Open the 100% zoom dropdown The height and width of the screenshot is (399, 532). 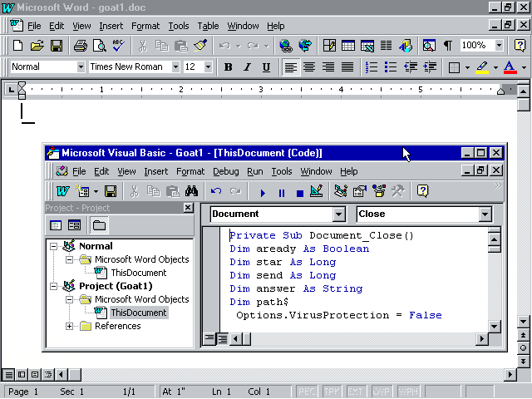click(x=499, y=45)
